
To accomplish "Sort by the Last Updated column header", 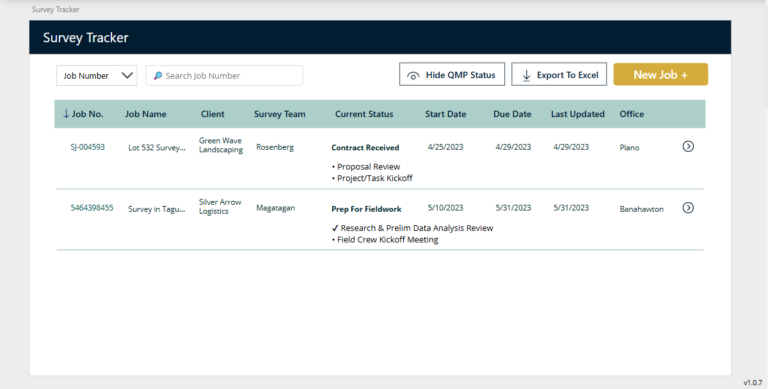I will (577, 114).
